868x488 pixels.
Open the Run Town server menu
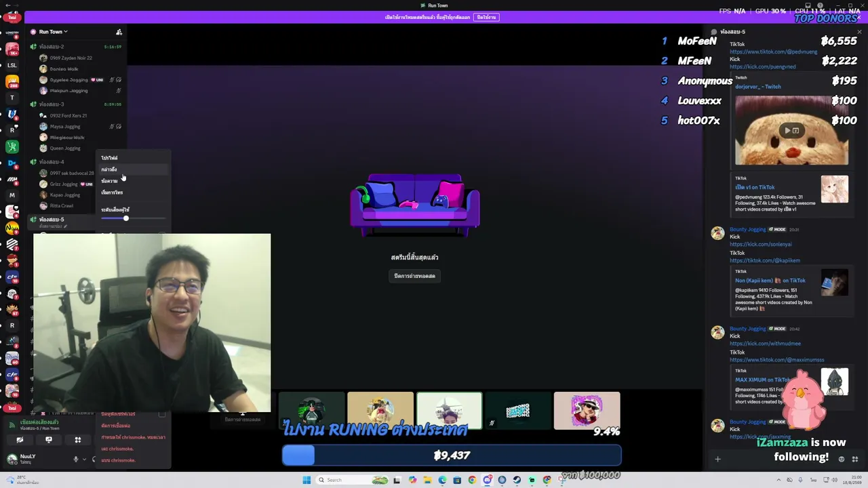point(54,32)
